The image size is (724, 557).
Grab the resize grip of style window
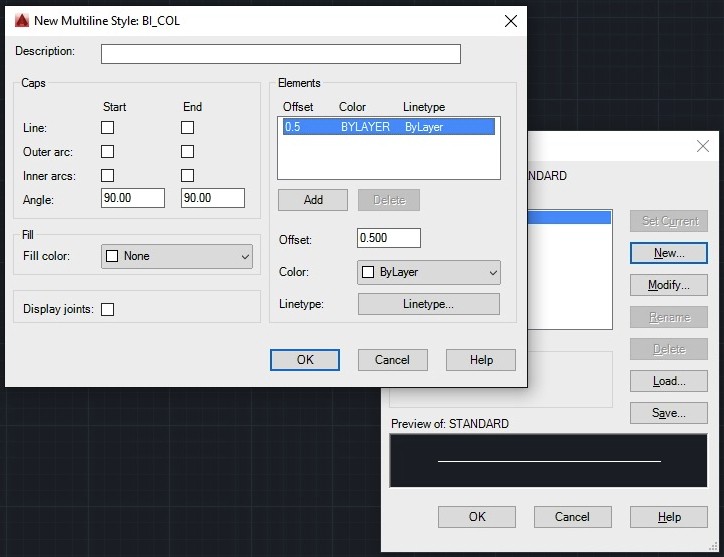tap(713, 546)
